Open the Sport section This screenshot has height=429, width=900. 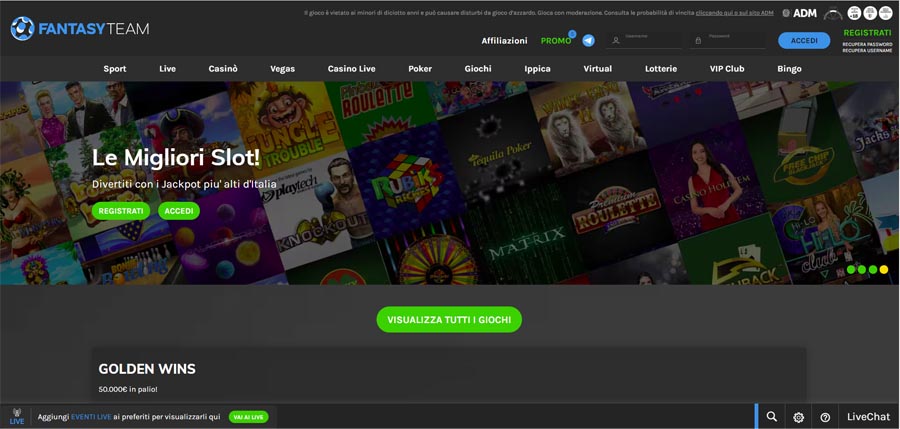point(115,69)
